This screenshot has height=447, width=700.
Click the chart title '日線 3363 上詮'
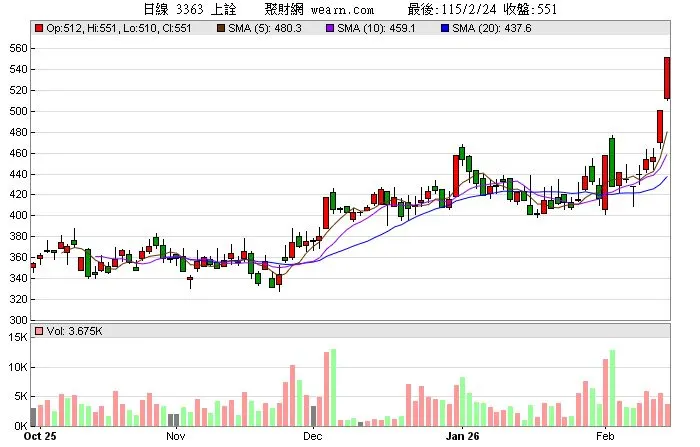pos(190,9)
